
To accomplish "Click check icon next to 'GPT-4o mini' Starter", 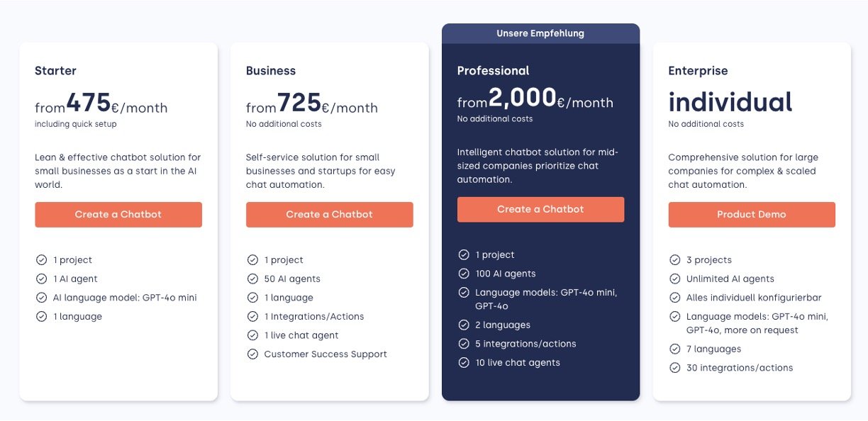I will click(x=41, y=298).
